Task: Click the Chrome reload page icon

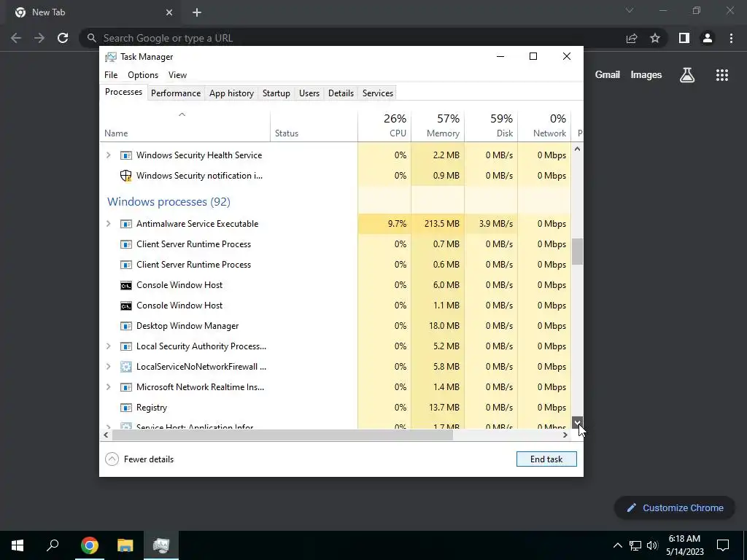Action: 63,38
